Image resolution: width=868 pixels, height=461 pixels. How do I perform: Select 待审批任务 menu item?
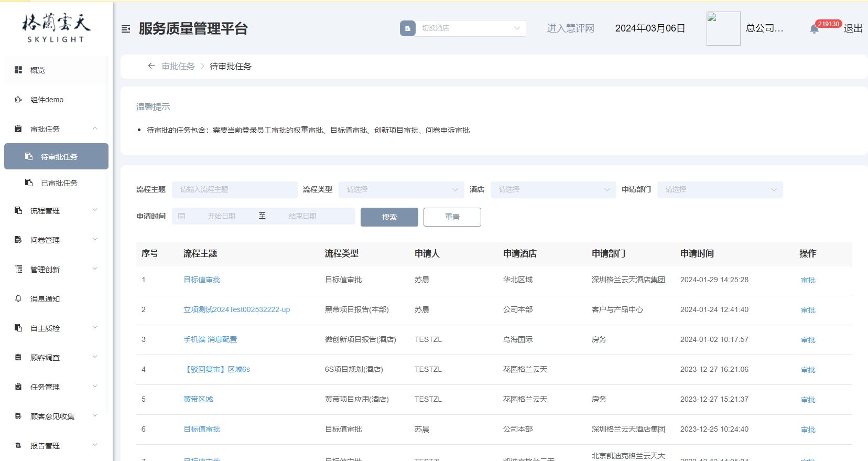coord(56,156)
